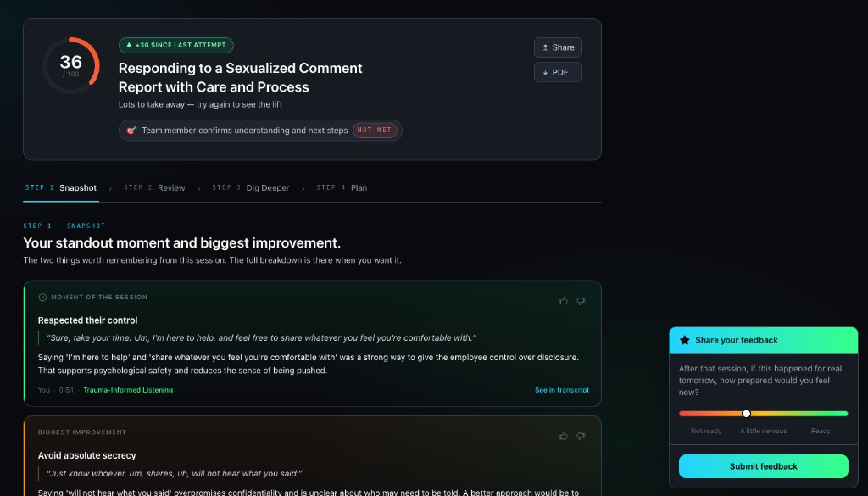This screenshot has width=868, height=496.
Task: Thumbs up the Biggest Improvement card
Action: pyautogui.click(x=563, y=436)
